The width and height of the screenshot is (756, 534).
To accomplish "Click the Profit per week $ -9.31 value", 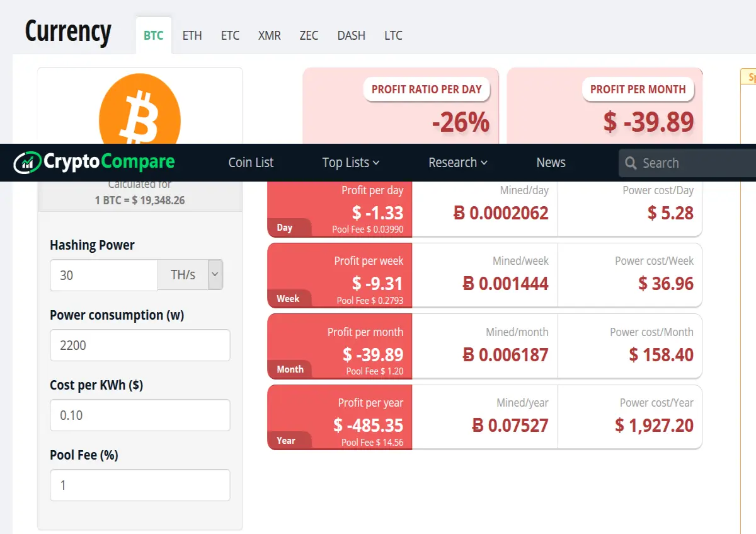I will click(377, 284).
